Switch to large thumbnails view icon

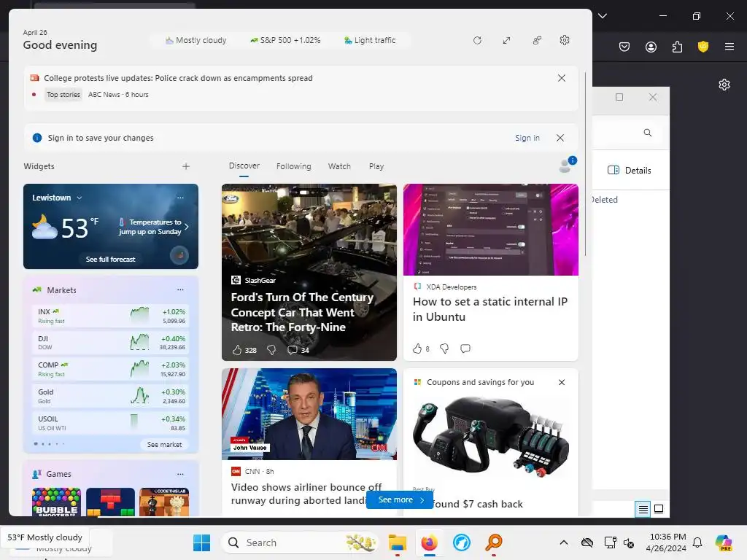pyautogui.click(x=659, y=509)
